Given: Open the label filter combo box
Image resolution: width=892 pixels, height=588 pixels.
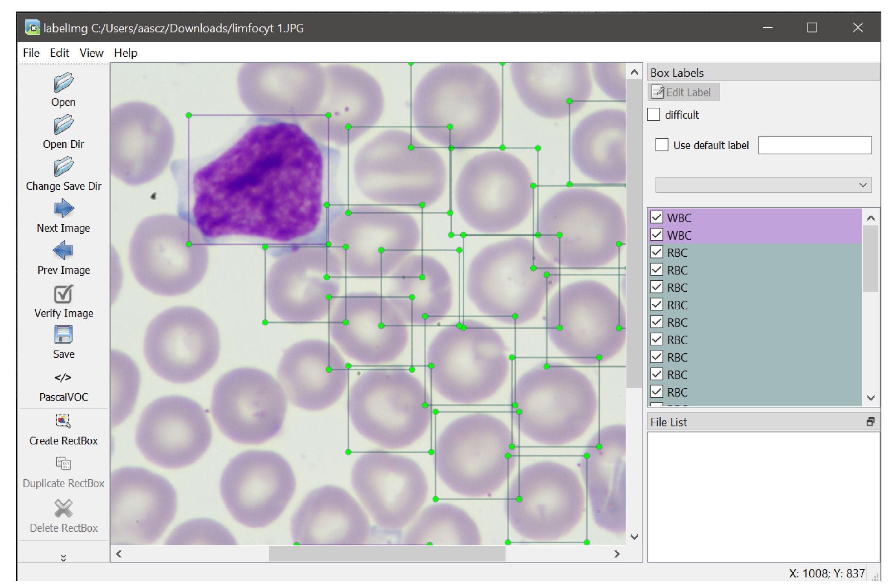Looking at the screenshot, I should (763, 185).
